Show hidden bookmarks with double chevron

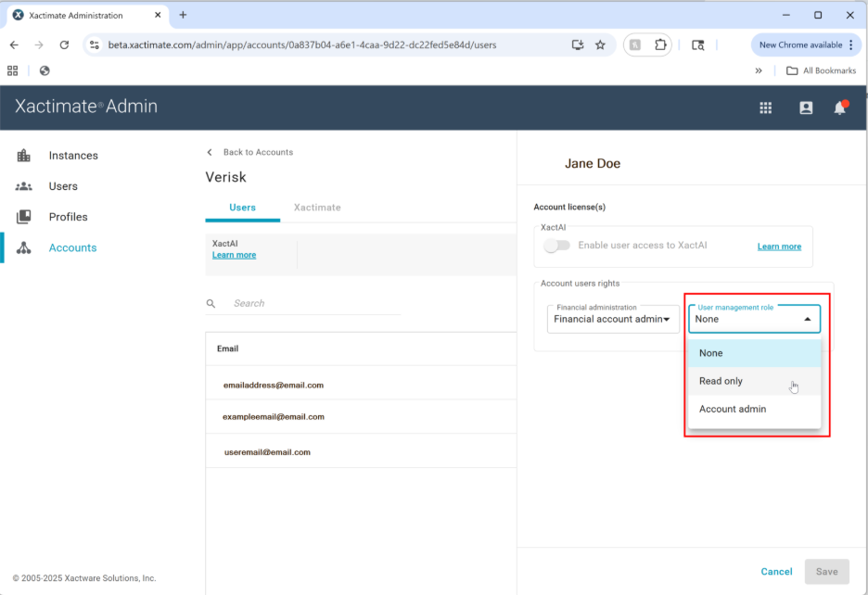click(759, 70)
